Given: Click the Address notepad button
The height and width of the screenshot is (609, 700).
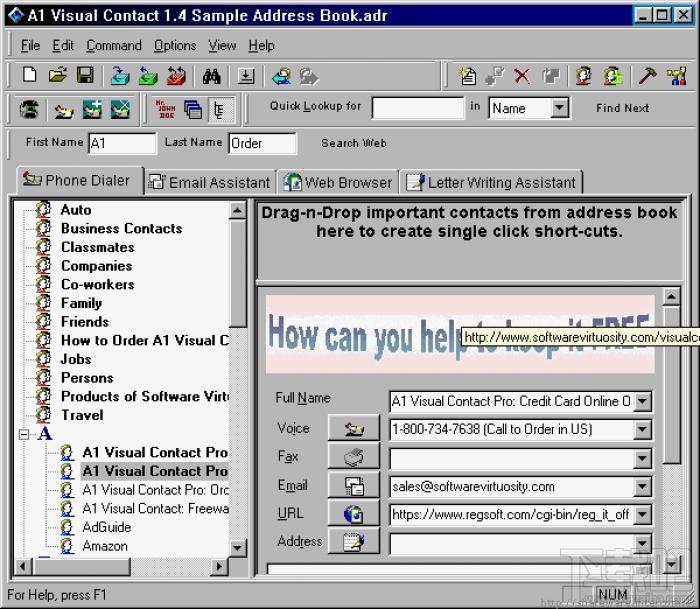Looking at the screenshot, I should coord(354,542).
